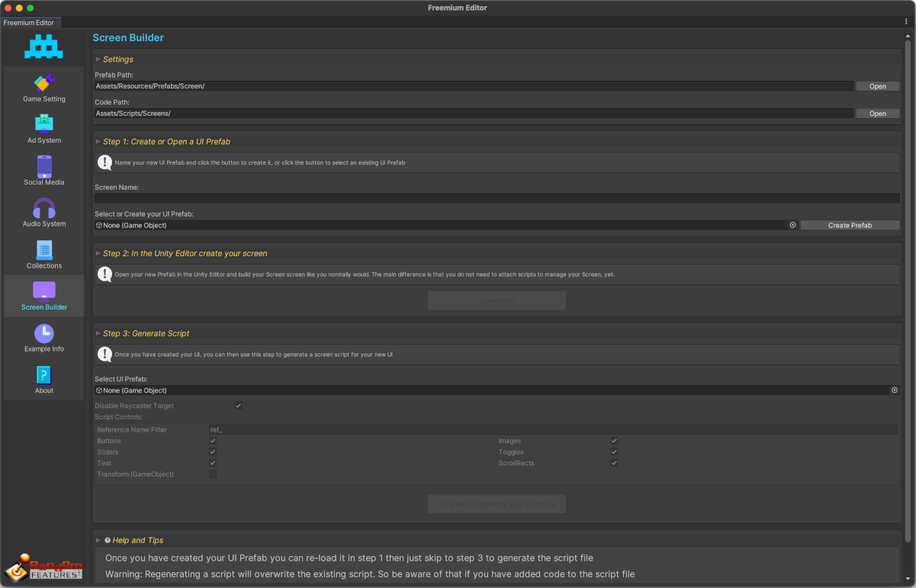The width and height of the screenshot is (916, 588).
Task: Open the three-dot window options menu
Action: [906, 22]
